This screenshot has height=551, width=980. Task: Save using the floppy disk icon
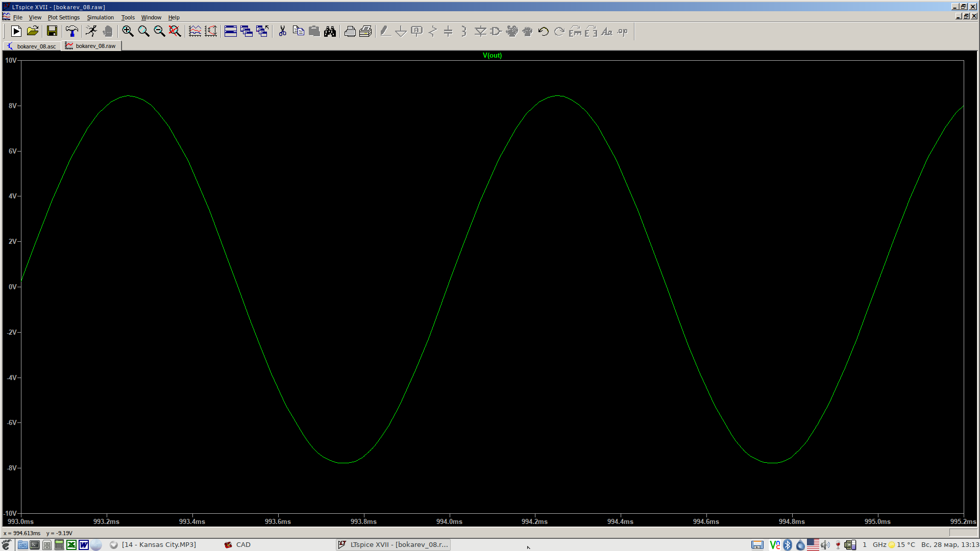click(52, 32)
